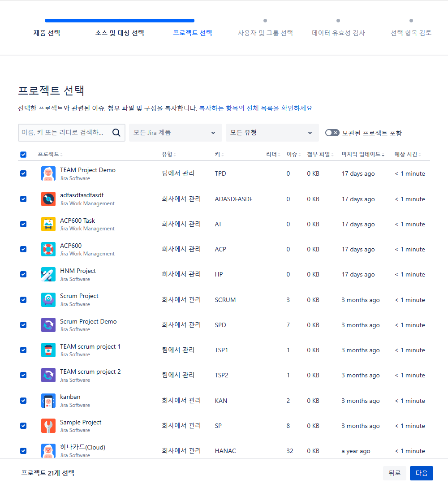Go to the 데이터 유효성 검사 step
448x484 pixels.
point(338,33)
